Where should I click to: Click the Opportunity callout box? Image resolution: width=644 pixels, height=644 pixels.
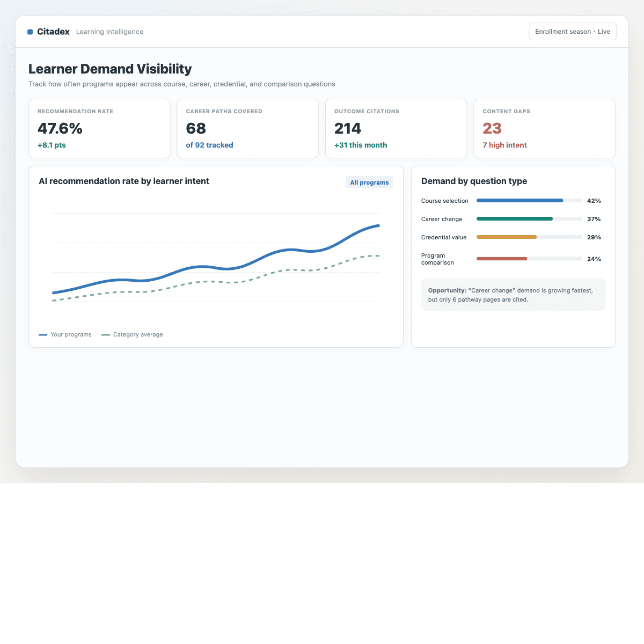tap(513, 295)
